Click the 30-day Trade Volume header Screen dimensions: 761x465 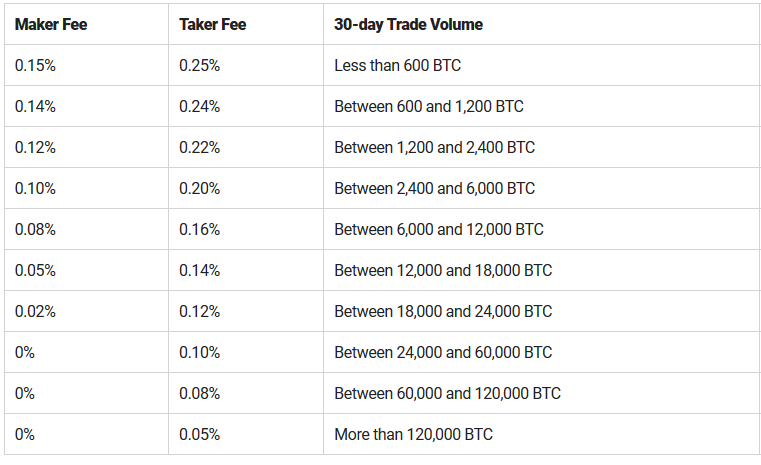coord(542,24)
